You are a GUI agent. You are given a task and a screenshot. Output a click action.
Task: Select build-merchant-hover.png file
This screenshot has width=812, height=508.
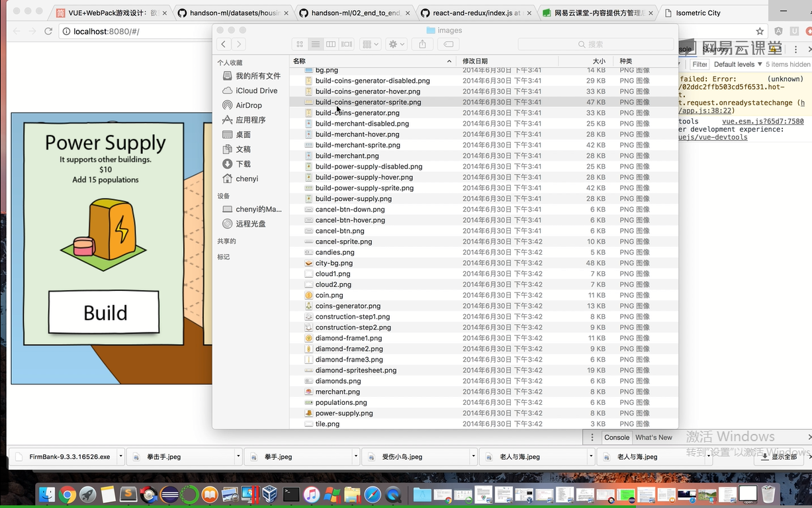pyautogui.click(x=484, y=134)
